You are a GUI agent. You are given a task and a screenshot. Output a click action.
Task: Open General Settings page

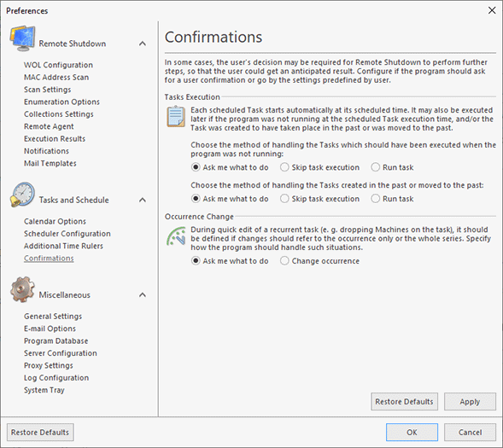coord(53,317)
